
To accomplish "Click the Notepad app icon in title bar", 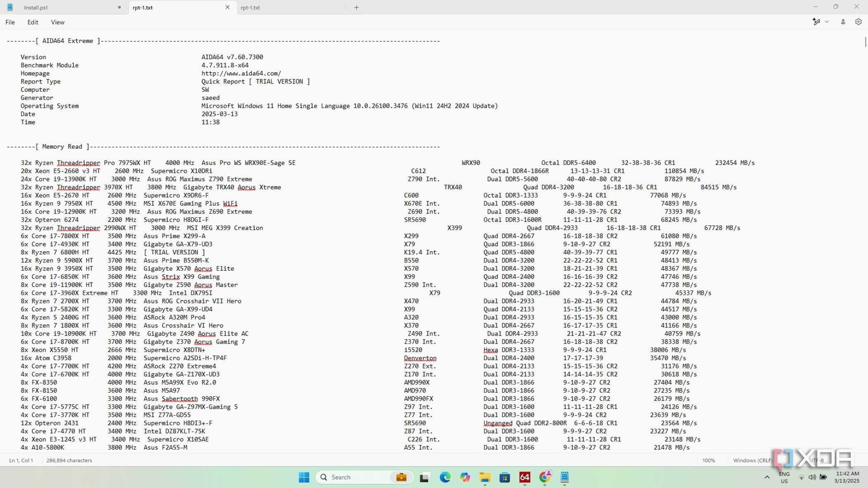I will point(10,7).
